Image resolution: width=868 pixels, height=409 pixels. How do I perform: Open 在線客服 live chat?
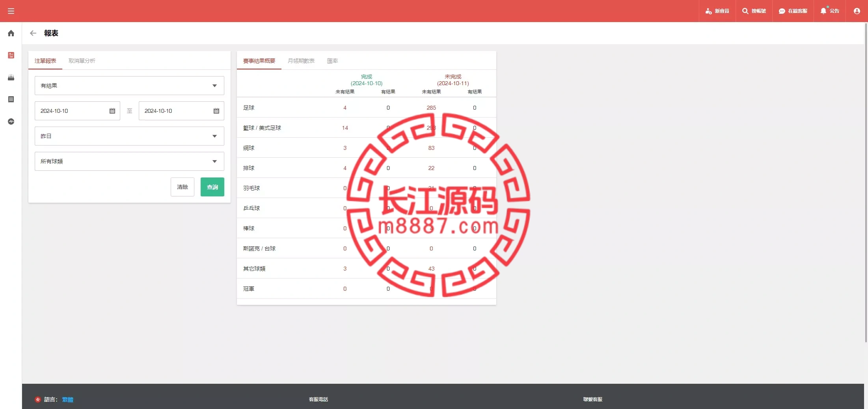coord(793,11)
